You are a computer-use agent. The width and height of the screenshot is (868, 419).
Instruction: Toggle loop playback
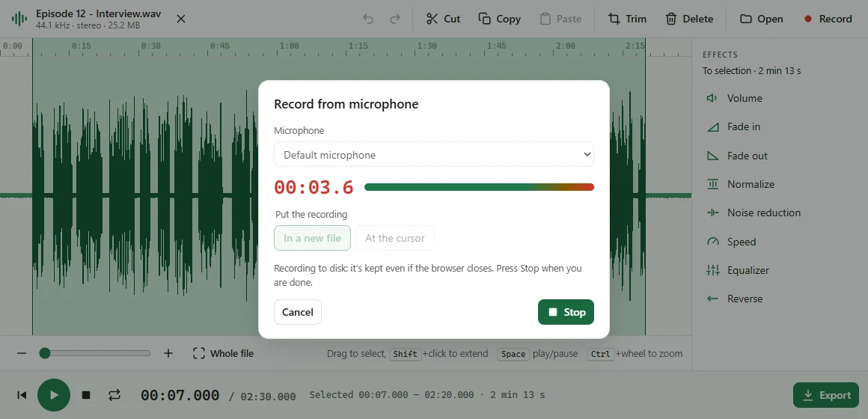pos(114,395)
